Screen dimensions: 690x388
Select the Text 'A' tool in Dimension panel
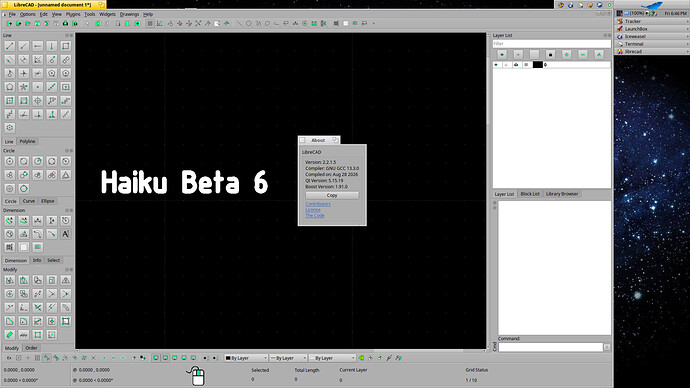[x=66, y=234]
